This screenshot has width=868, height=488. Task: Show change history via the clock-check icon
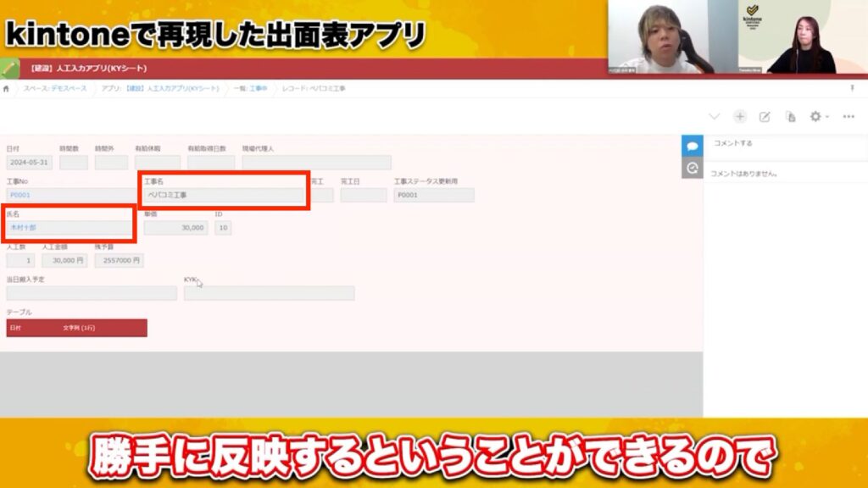click(x=692, y=168)
